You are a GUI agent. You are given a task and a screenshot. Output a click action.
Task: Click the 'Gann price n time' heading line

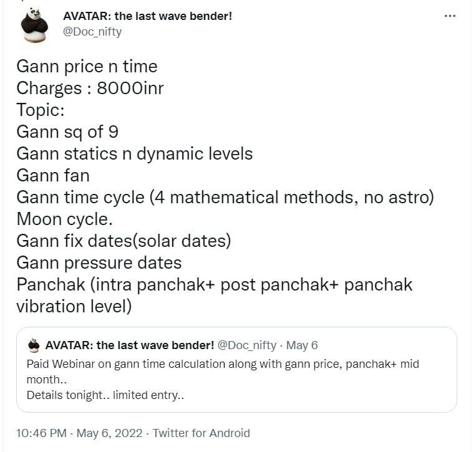87,67
